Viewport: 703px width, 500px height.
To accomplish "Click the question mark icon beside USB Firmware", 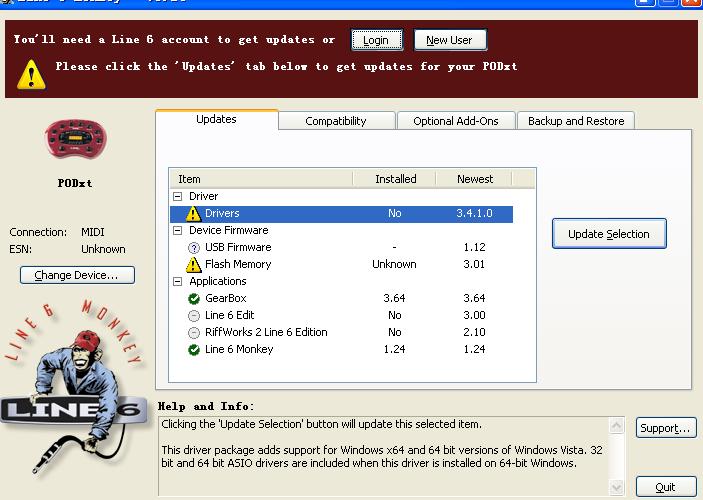I will click(x=194, y=248).
